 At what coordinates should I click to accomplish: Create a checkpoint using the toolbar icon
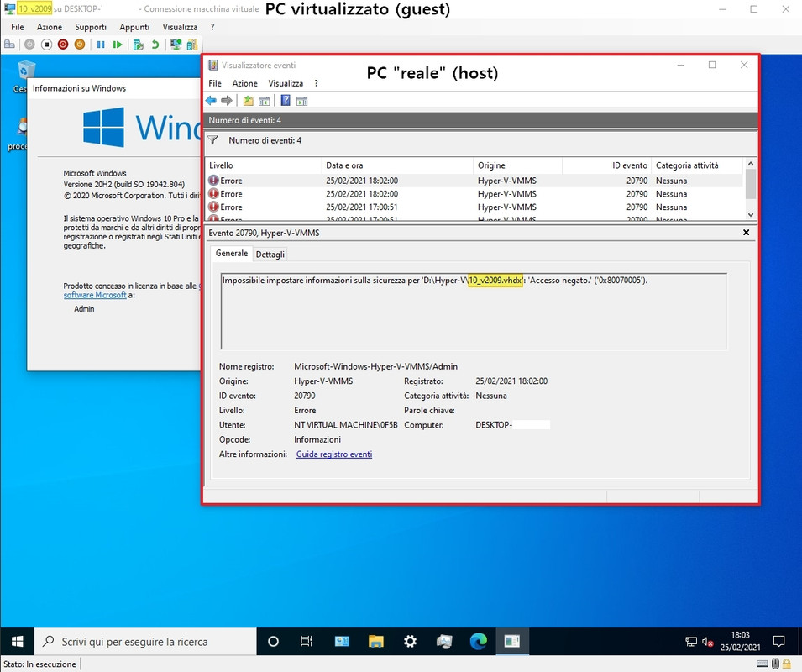(138, 45)
